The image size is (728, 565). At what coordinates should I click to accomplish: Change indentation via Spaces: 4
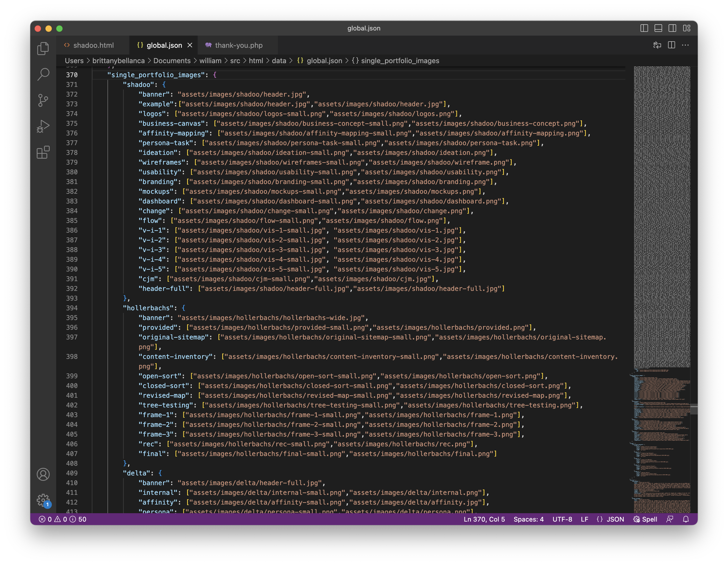pos(528,519)
